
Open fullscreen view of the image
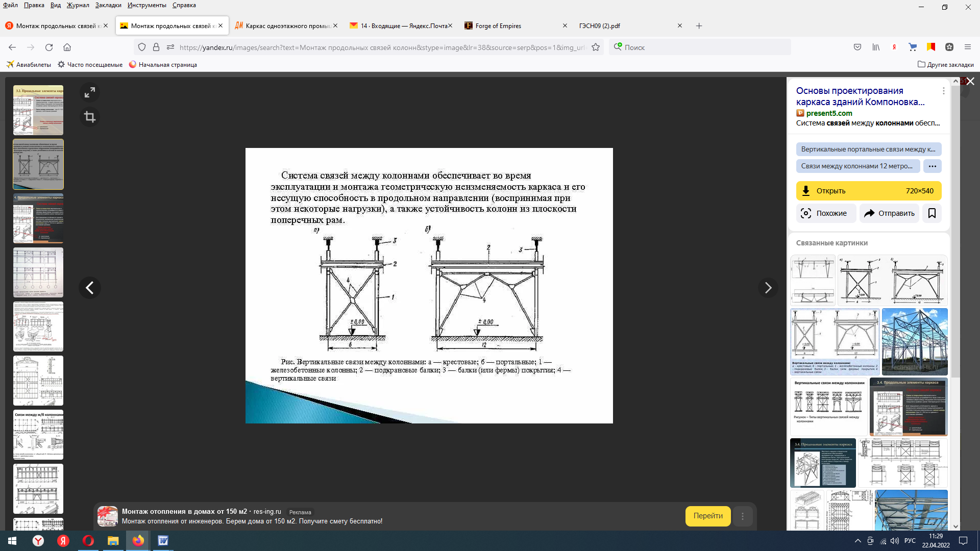point(90,92)
